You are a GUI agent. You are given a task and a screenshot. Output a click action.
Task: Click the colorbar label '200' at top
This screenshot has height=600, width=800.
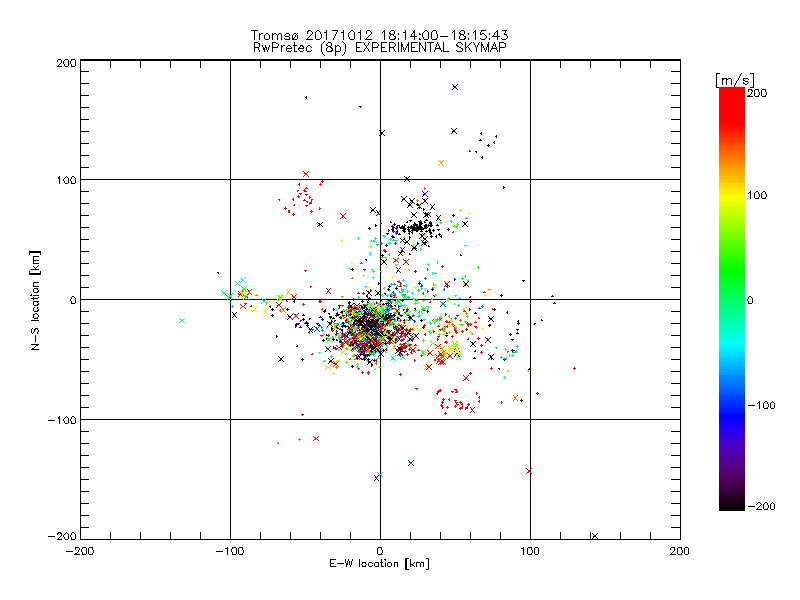(757, 93)
